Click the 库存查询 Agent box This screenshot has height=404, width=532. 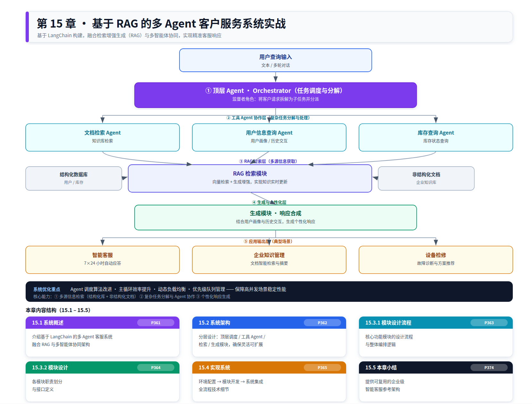point(436,137)
